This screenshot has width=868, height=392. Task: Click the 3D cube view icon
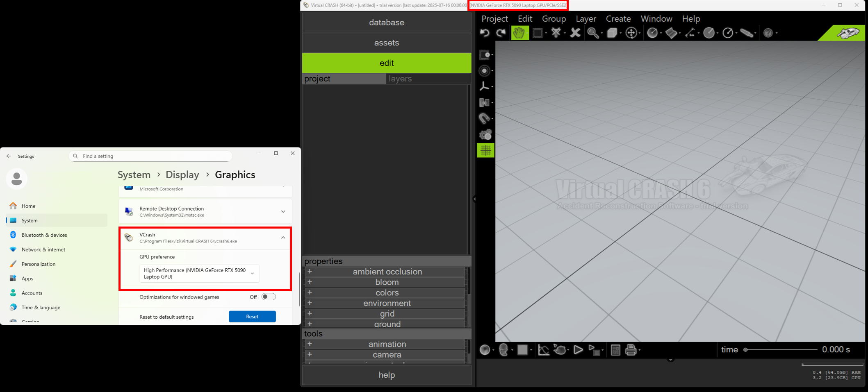612,33
